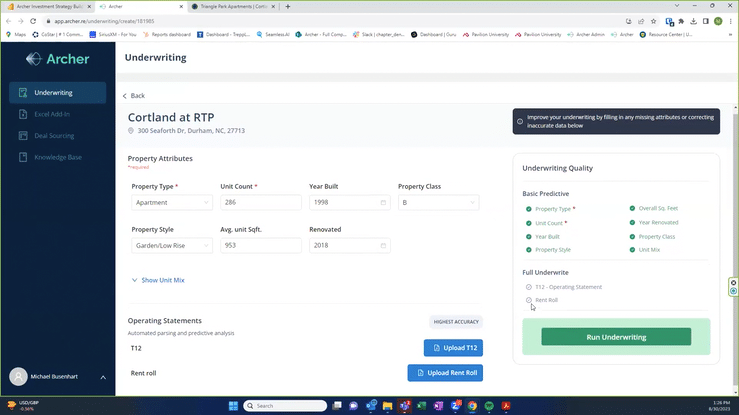Open browser profile avatar

click(718, 21)
